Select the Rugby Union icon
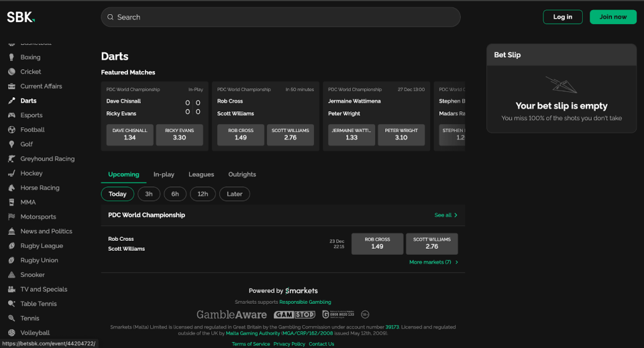The width and height of the screenshot is (644, 348). click(x=11, y=260)
